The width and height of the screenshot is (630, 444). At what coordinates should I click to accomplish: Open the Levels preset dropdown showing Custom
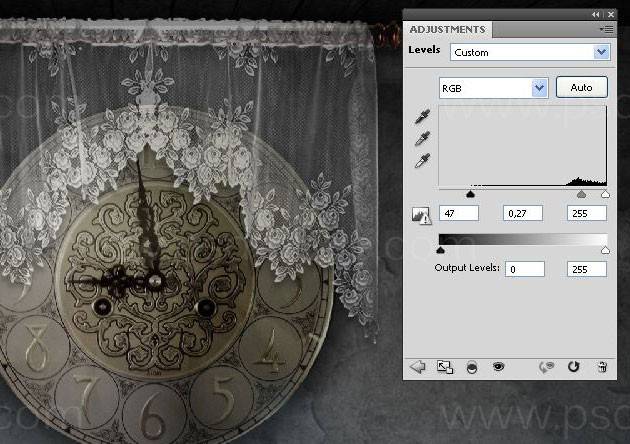click(530, 52)
